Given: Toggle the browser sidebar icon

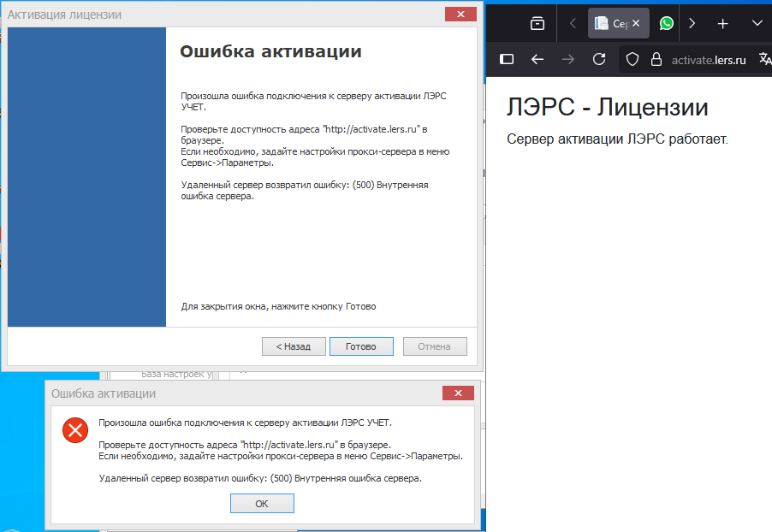Looking at the screenshot, I should (x=507, y=60).
